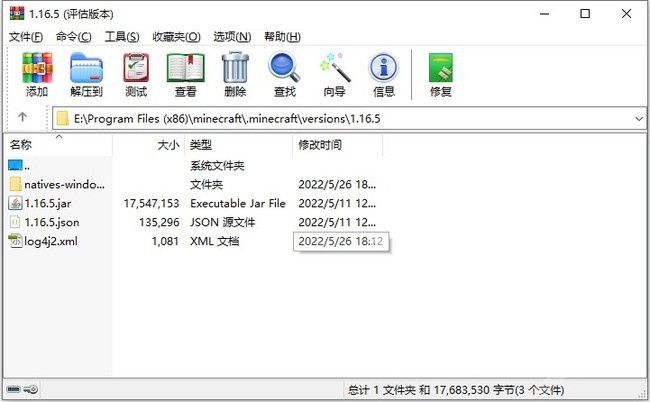650x402 pixels.
Task: Go up one folder level arrow
Action: point(23,118)
